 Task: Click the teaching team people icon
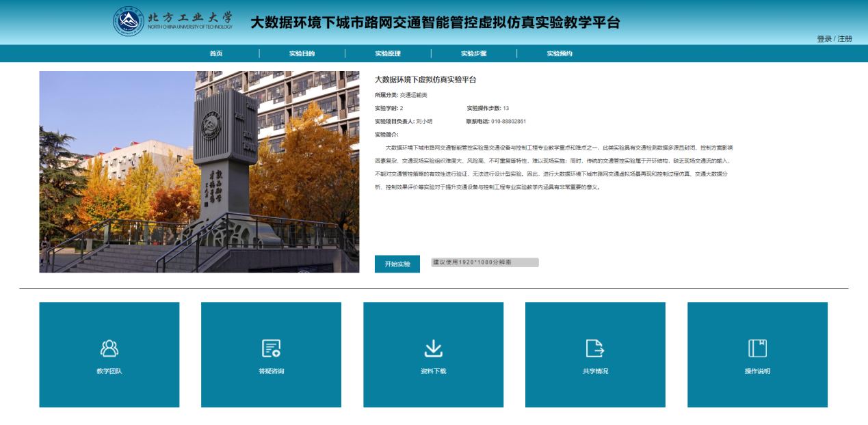pyautogui.click(x=109, y=348)
